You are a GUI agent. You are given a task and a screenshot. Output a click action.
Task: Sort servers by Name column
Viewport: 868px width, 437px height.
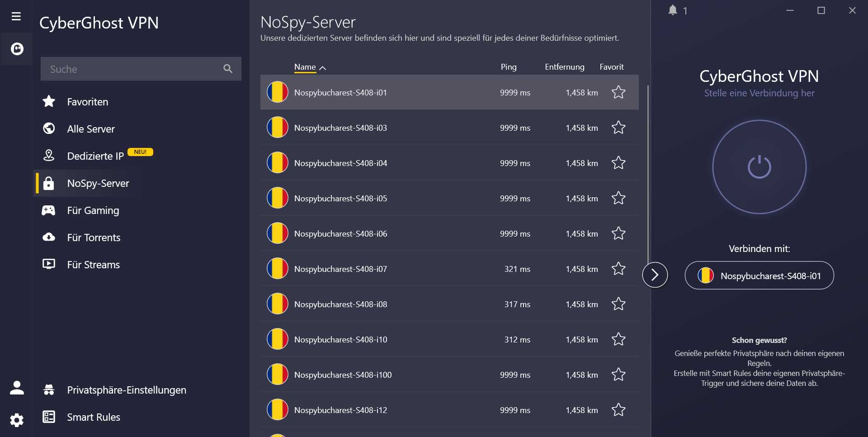tap(305, 67)
